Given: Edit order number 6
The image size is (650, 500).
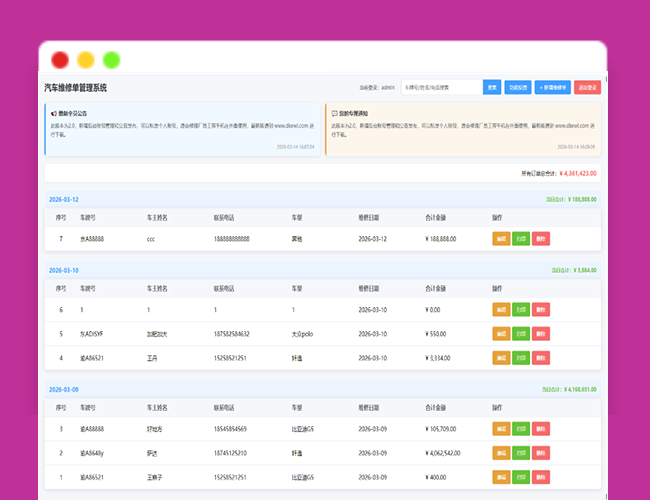Looking at the screenshot, I should [501, 309].
